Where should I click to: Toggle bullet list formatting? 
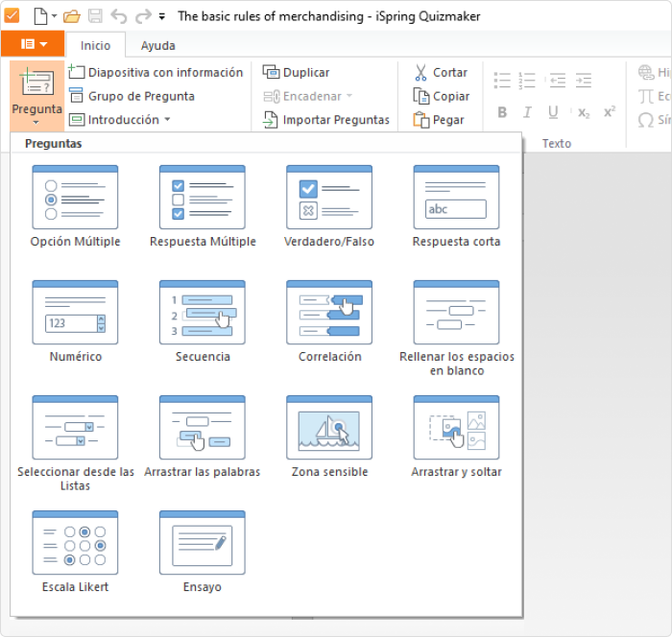pyautogui.click(x=502, y=81)
